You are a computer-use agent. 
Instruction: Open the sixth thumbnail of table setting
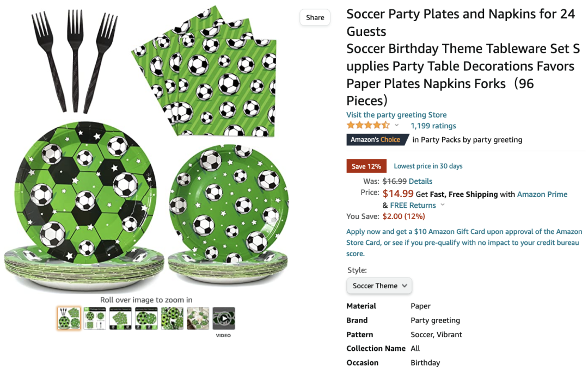[198, 319]
